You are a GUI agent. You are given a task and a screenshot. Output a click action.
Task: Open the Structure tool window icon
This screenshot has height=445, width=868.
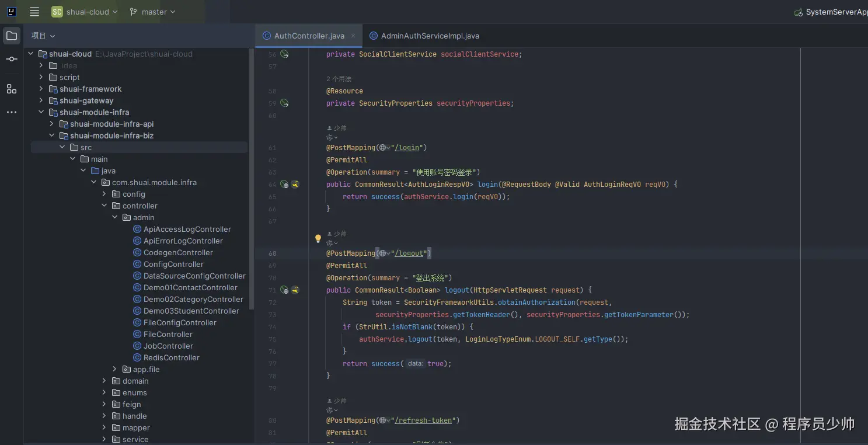[x=11, y=89]
